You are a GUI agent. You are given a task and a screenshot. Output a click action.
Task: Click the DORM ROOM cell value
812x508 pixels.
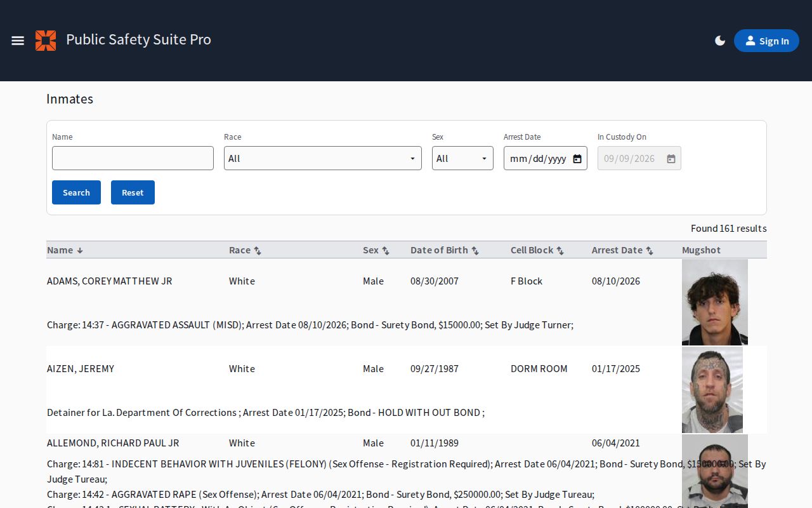tap(539, 369)
